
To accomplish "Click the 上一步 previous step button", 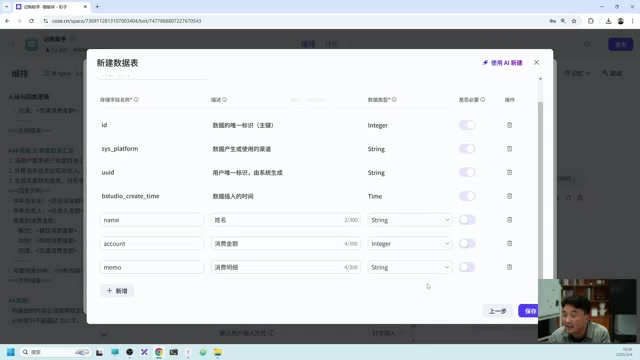I will click(498, 311).
